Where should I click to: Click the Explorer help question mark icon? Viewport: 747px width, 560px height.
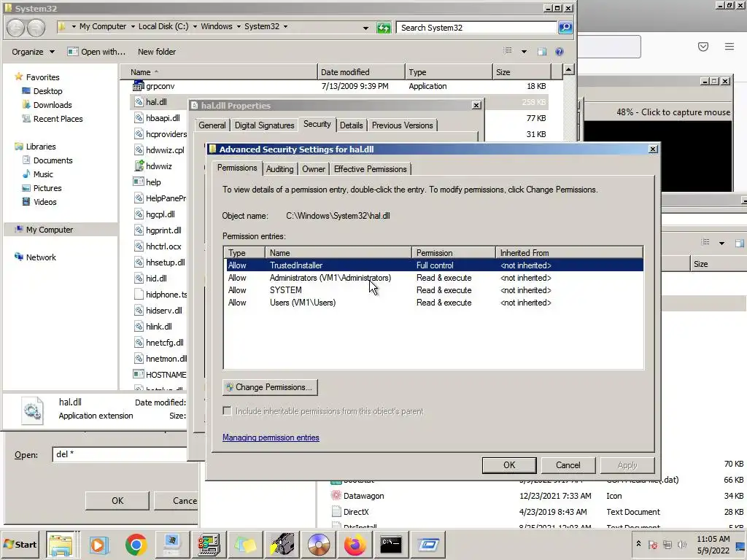(560, 52)
